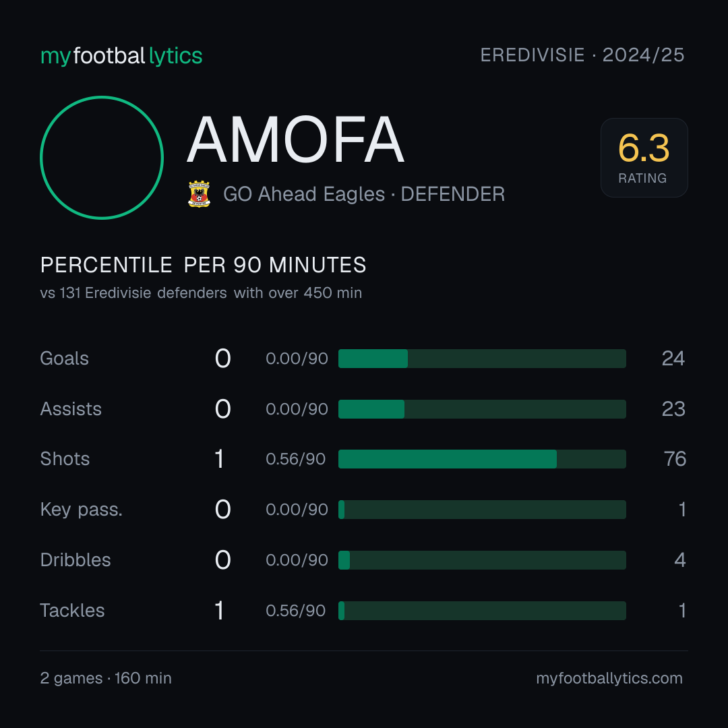Click the empty player photo circle
The image size is (728, 728).
point(102,157)
